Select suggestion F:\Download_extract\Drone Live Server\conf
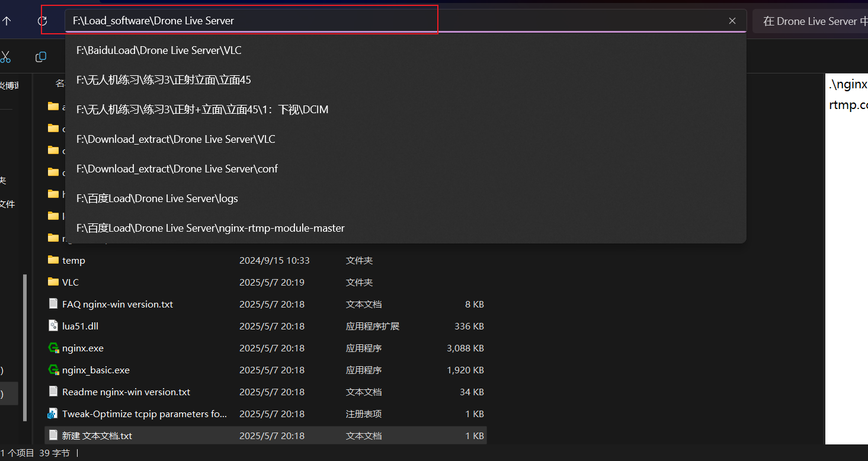 [406, 169]
